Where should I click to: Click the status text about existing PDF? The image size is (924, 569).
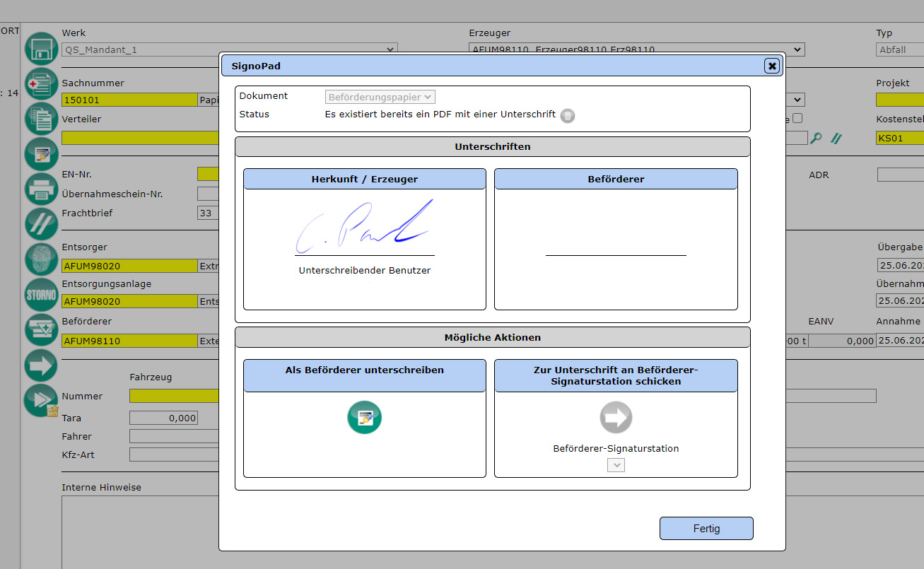click(x=440, y=115)
